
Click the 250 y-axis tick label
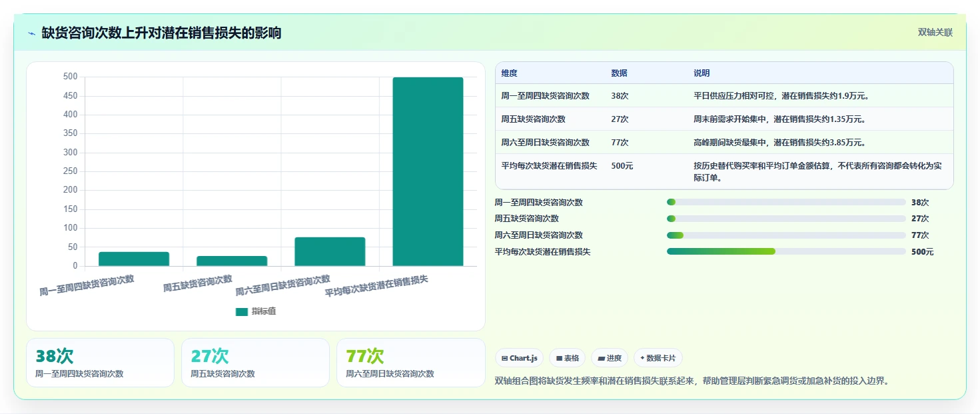(71, 171)
